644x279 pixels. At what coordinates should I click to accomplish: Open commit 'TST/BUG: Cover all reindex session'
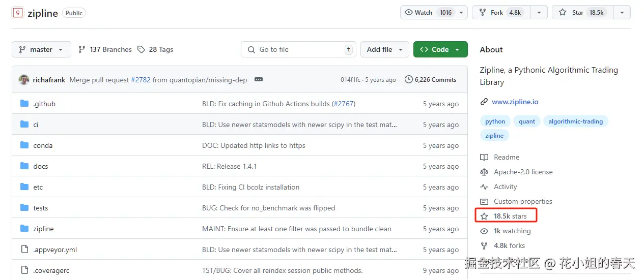tap(282, 270)
